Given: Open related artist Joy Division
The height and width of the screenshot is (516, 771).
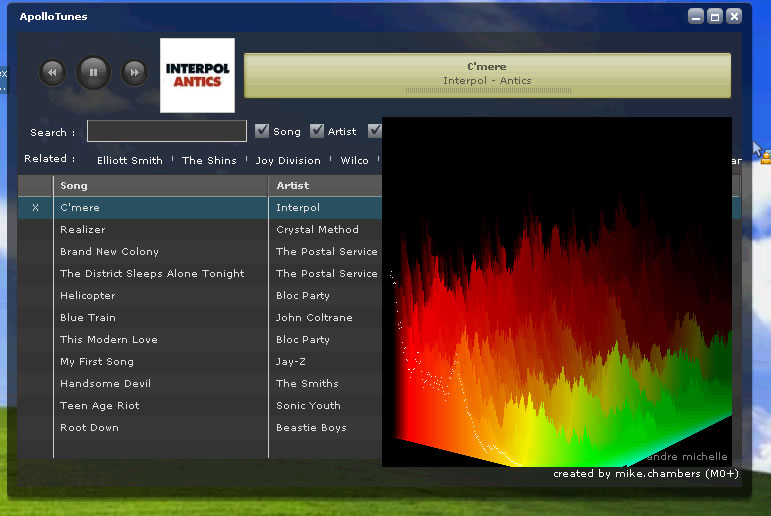Looking at the screenshot, I should (288, 160).
